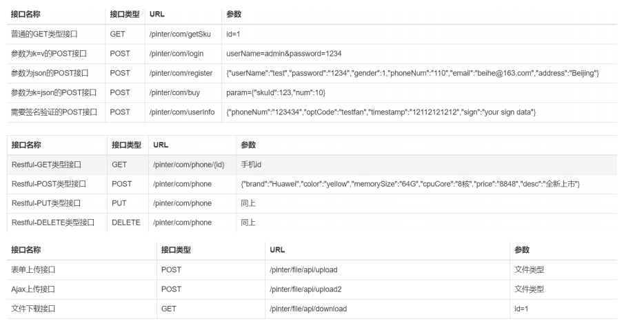Select the Restful-PUT类型接口 name cell
This screenshot has width=644, height=330.
point(46,203)
